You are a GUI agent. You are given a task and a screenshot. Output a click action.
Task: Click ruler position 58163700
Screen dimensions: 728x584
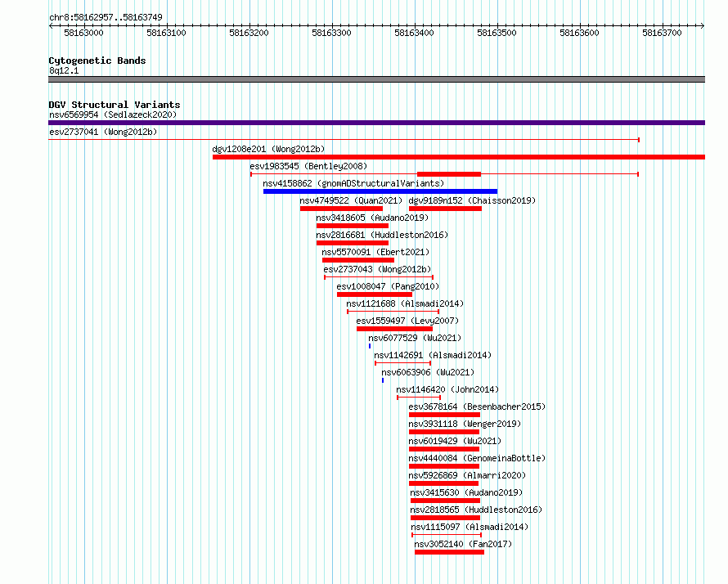pos(662,33)
